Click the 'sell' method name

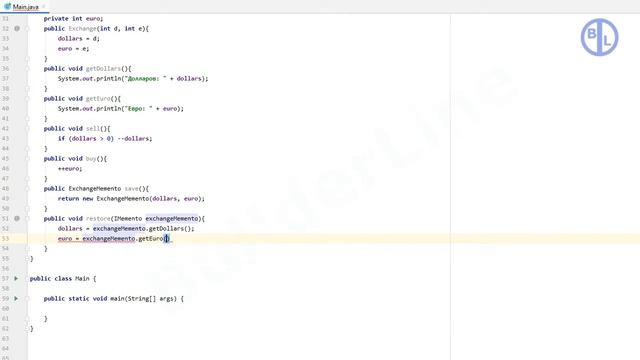93,129
